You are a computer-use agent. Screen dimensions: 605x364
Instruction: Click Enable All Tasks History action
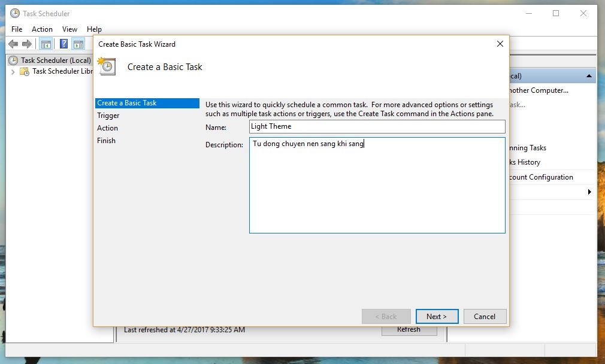525,162
